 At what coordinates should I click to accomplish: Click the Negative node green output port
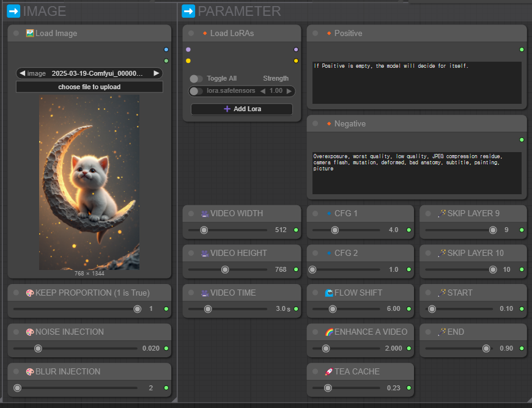(x=522, y=140)
